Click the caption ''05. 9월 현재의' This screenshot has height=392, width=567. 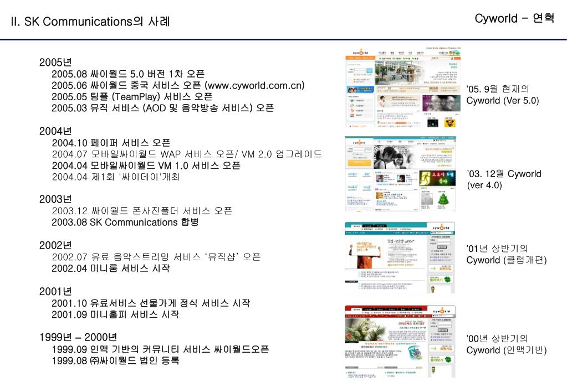498,89
